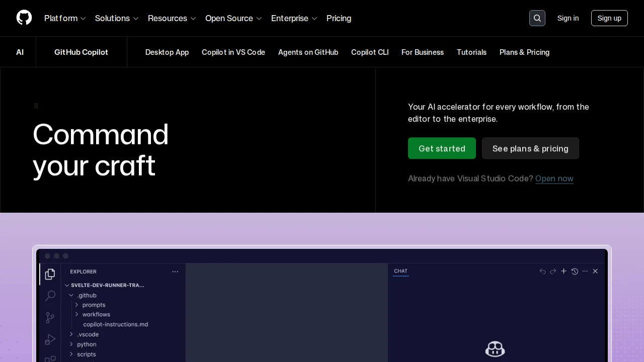Image resolution: width=644 pixels, height=362 pixels.
Task: Open the Pricing nav link
Action: click(x=339, y=18)
